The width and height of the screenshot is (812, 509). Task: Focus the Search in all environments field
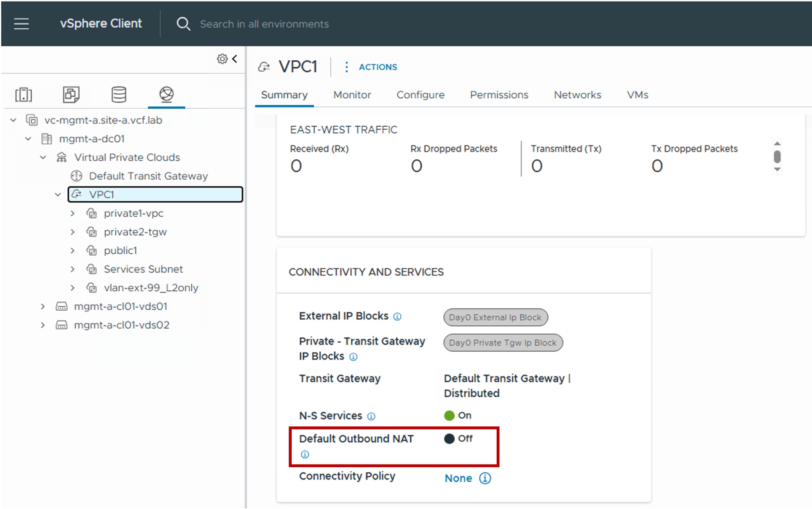(264, 24)
